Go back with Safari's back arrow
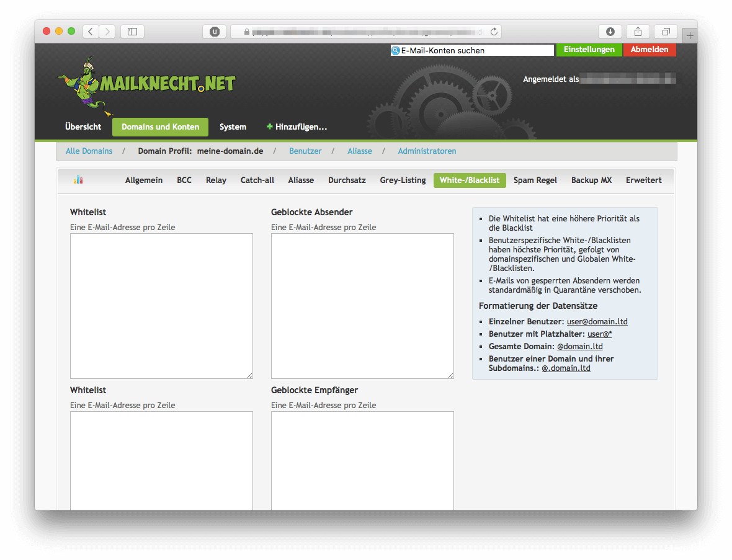The height and width of the screenshot is (560, 732). 91,31
